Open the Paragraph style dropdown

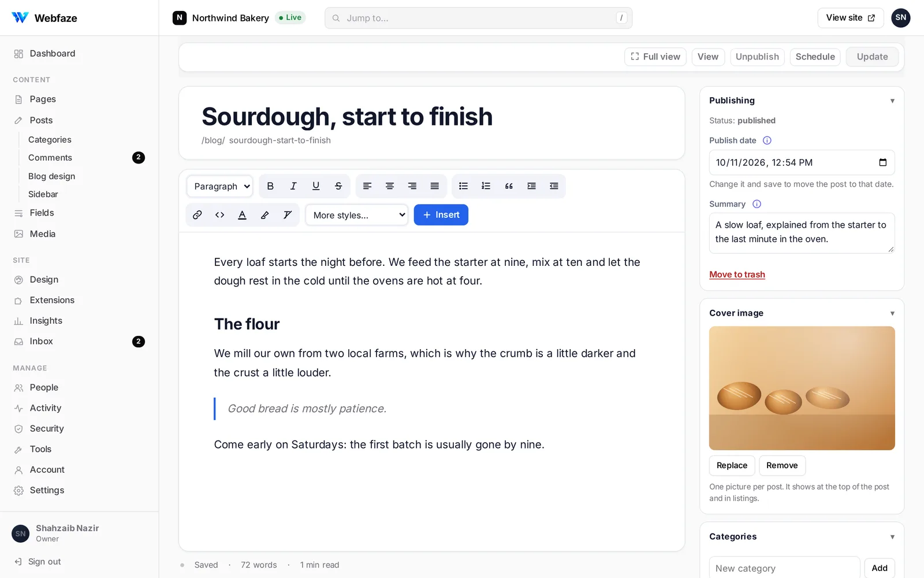point(220,186)
